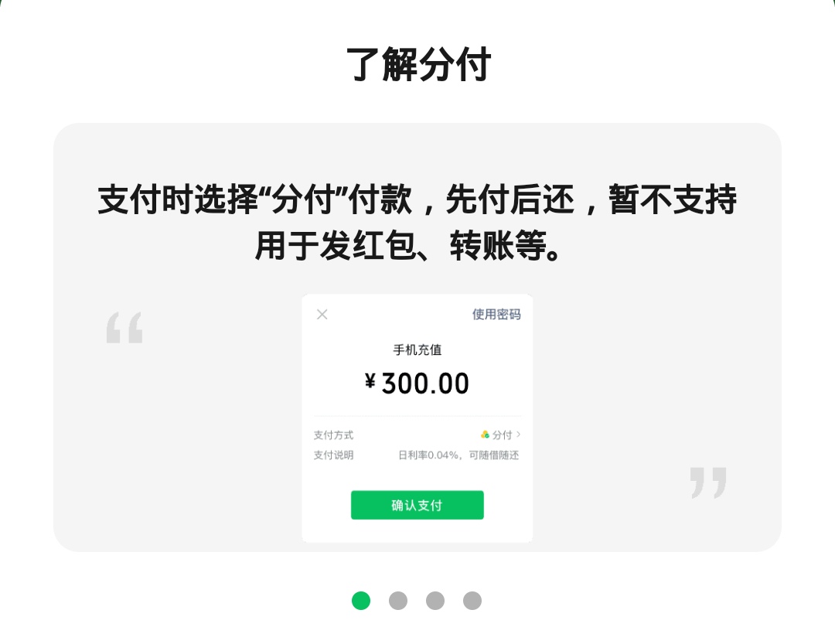Jump to the fourth carousel page dot

472,601
